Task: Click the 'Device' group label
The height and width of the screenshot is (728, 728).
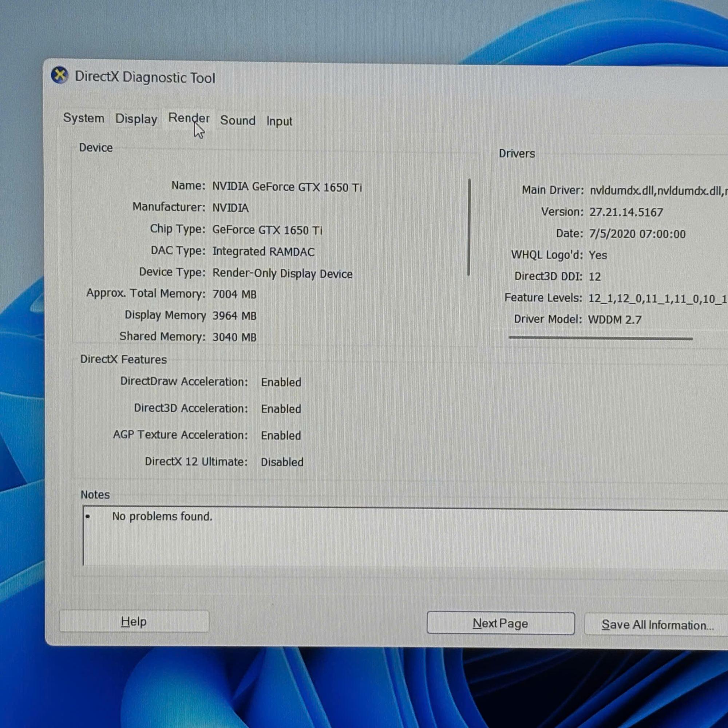Action: point(96,147)
